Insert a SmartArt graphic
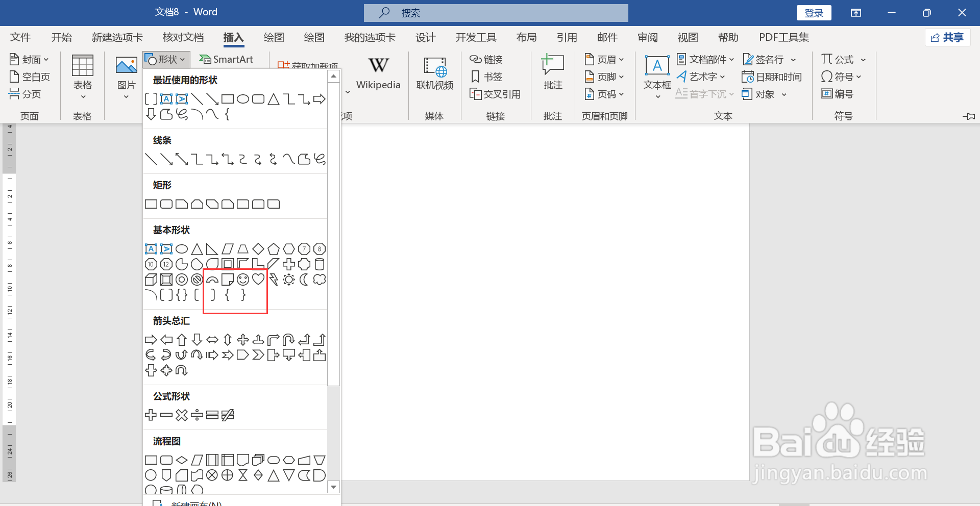This screenshot has width=980, height=506. [226, 60]
